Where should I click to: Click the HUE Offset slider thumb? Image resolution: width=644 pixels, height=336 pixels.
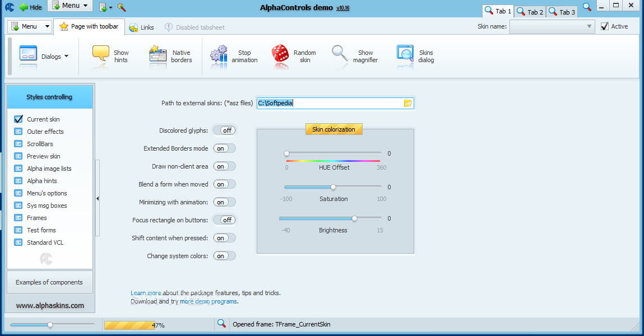pyautogui.click(x=286, y=154)
